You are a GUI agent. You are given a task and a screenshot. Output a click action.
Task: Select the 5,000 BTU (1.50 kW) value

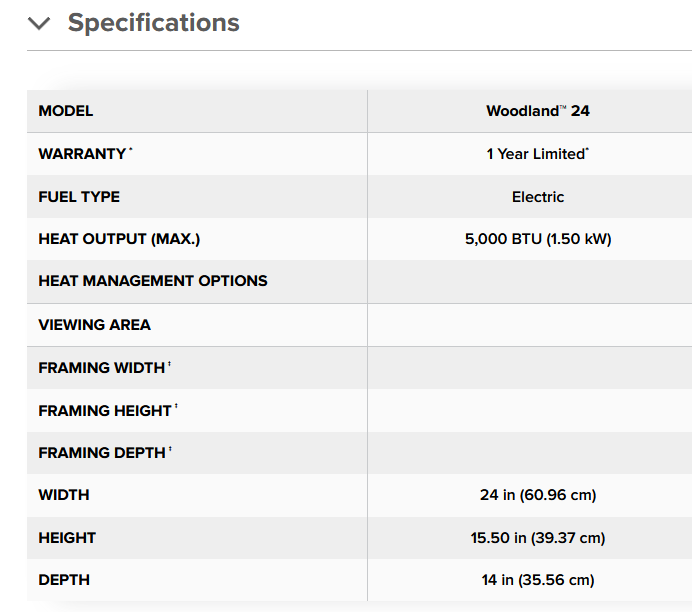click(537, 240)
